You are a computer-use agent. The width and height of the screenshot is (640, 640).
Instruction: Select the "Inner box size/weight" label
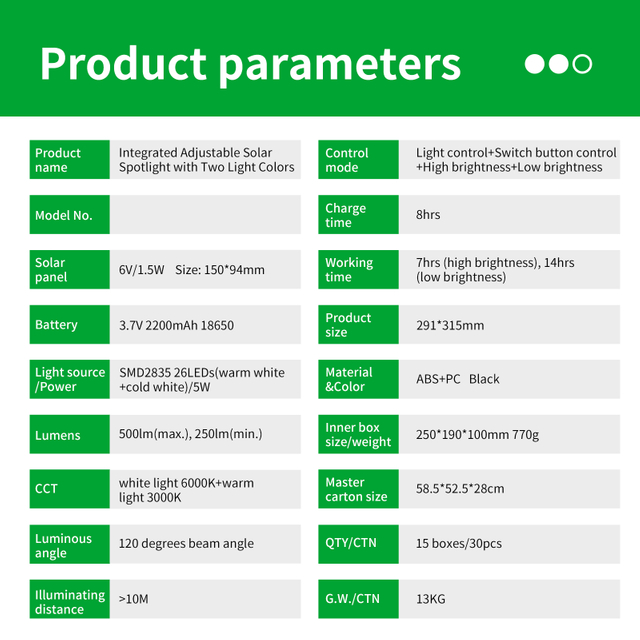click(358, 435)
